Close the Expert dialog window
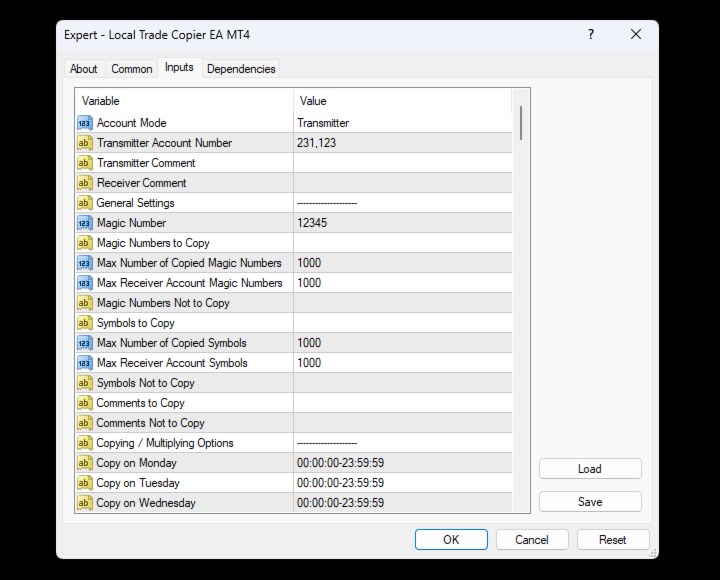720x580 pixels. click(636, 34)
